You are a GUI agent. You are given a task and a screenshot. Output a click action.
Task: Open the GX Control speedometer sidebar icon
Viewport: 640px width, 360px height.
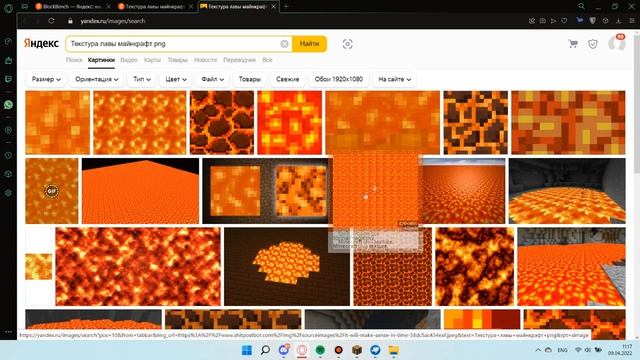[x=8, y=42]
